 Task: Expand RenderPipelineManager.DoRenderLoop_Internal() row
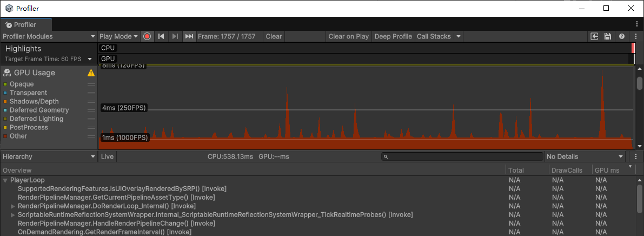[13, 206]
